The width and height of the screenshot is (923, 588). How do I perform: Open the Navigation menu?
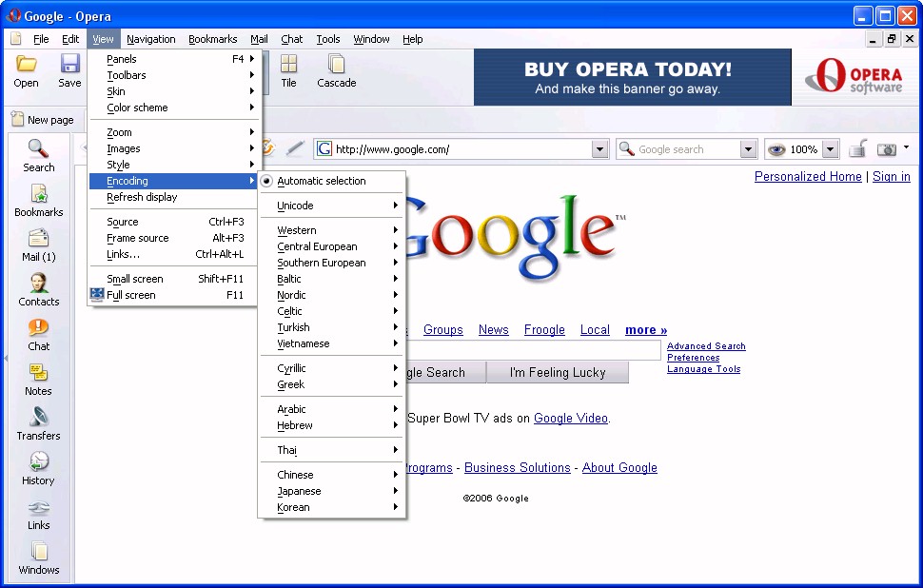tap(150, 39)
